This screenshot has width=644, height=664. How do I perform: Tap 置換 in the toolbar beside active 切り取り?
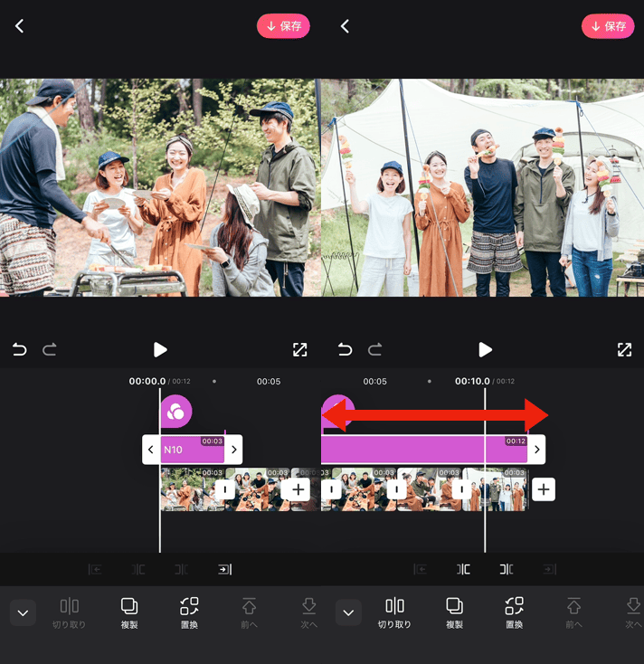point(514,612)
